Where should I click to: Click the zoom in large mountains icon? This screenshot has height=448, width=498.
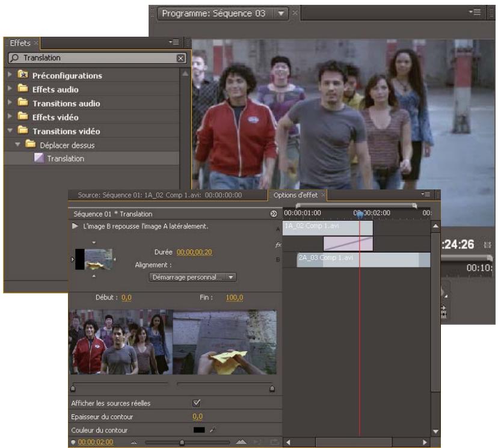(241, 441)
